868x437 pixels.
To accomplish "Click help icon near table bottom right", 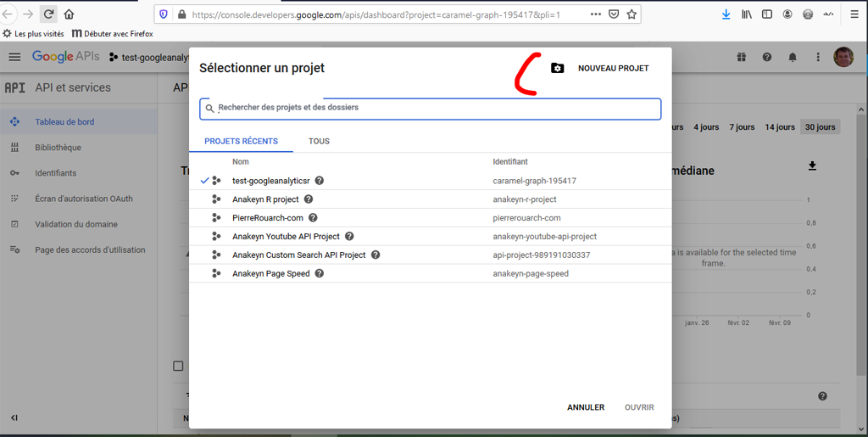I will pos(822,396).
